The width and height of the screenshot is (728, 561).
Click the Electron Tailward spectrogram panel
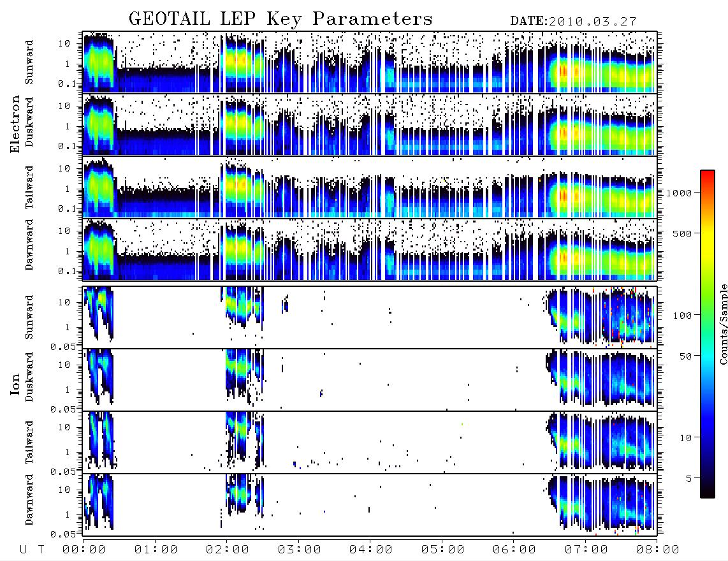pos(370,187)
